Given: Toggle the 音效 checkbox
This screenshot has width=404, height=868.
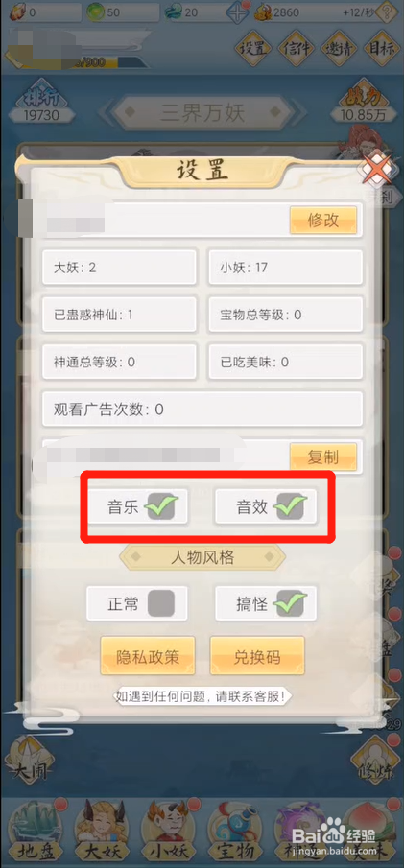Looking at the screenshot, I should point(291,506).
